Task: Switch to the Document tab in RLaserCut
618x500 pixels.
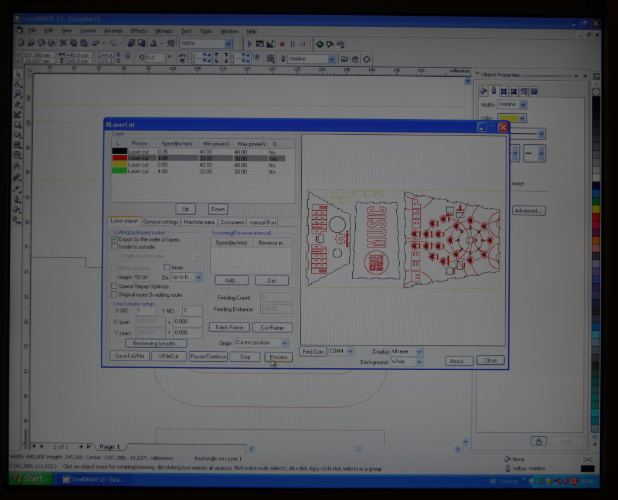Action: tap(232, 222)
